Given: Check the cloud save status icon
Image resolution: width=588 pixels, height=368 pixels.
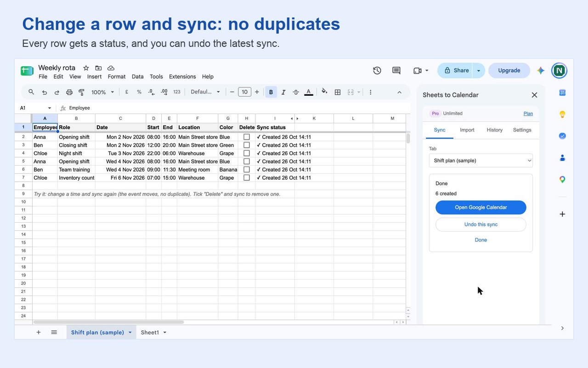Looking at the screenshot, I should point(111,68).
